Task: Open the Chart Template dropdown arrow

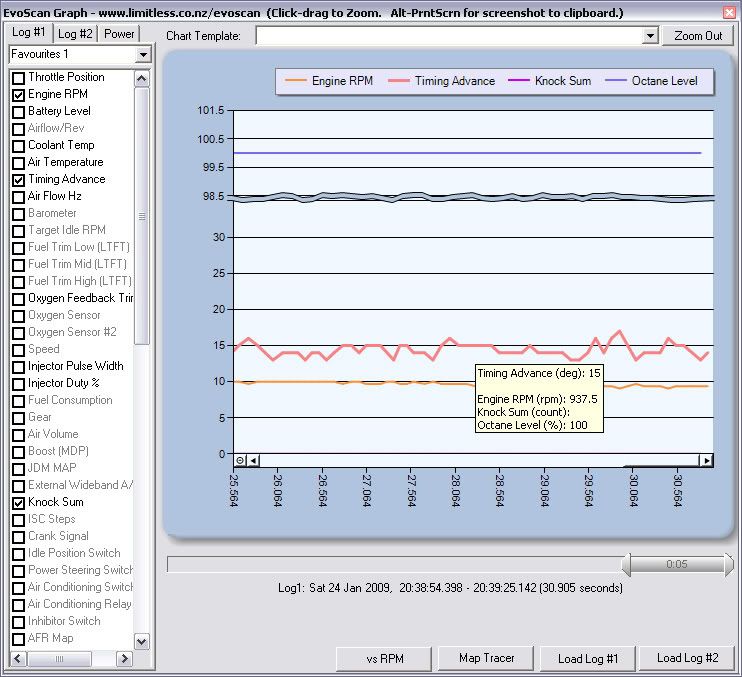Action: 650,35
